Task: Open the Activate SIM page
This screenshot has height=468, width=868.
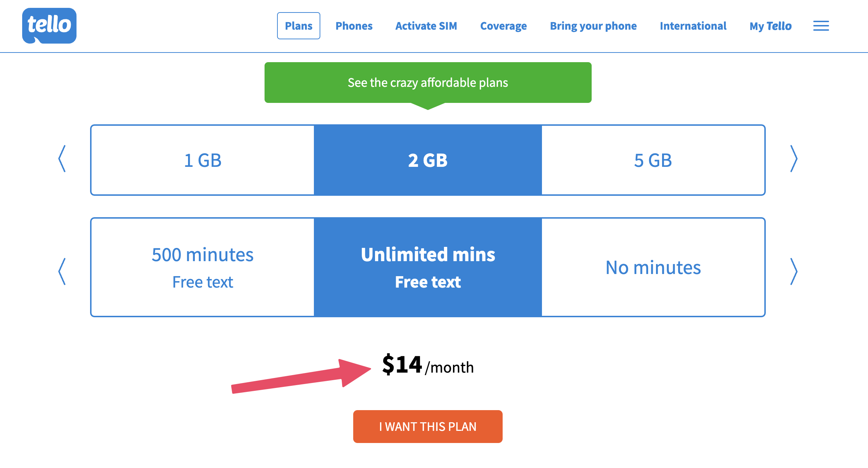Action: [426, 25]
